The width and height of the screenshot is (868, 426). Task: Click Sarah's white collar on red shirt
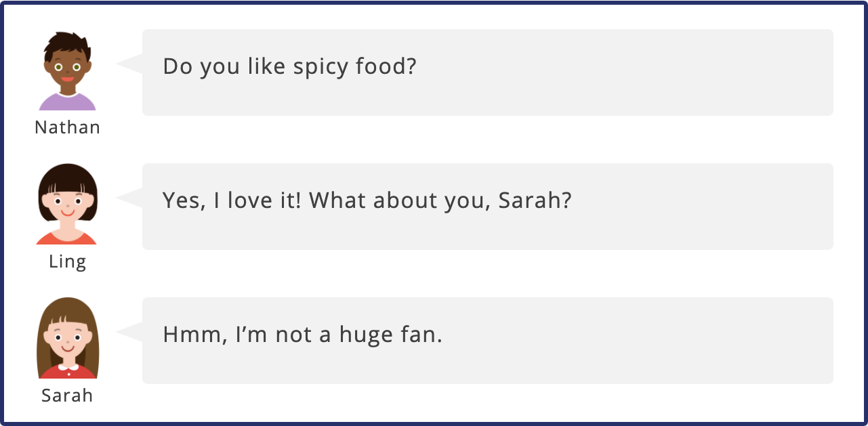click(x=67, y=368)
